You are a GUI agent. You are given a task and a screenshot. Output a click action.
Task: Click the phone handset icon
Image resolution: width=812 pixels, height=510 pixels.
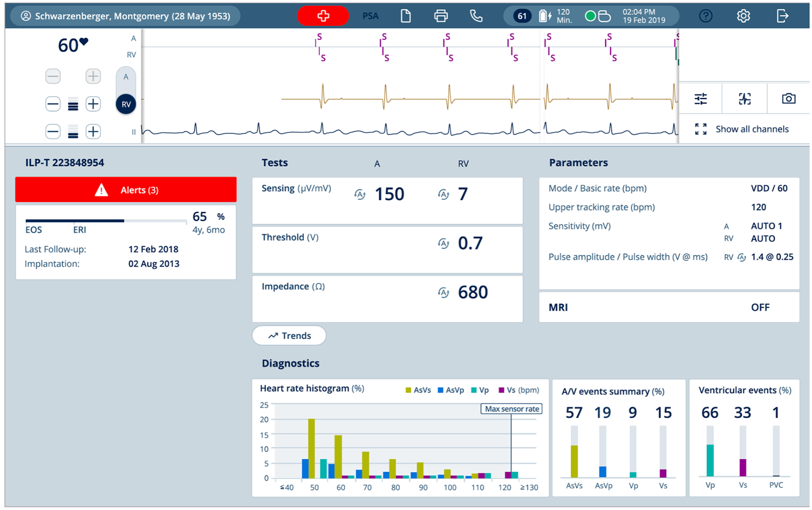click(476, 16)
